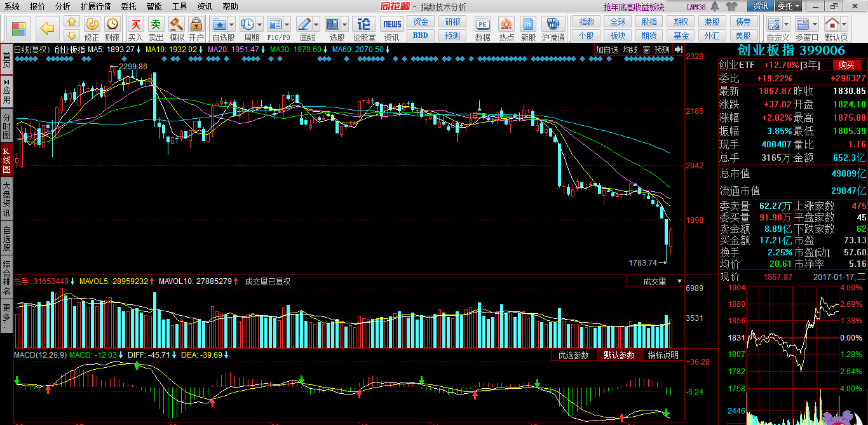
Task: Open the 热点 hot topics icon
Action: [506, 29]
